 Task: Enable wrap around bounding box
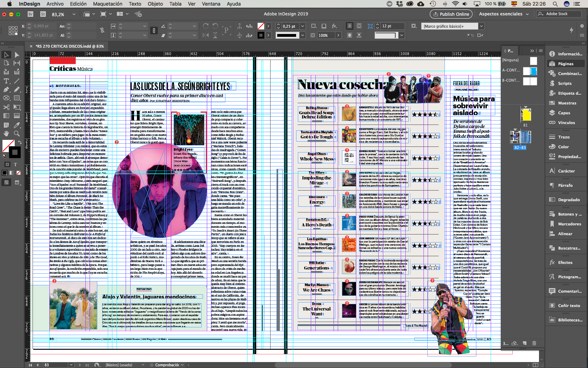[359, 26]
